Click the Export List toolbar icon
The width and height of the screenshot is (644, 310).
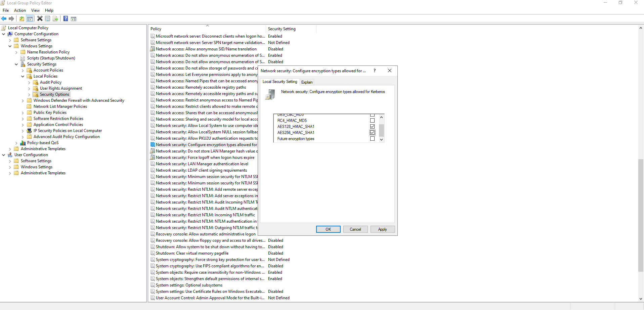click(x=55, y=19)
